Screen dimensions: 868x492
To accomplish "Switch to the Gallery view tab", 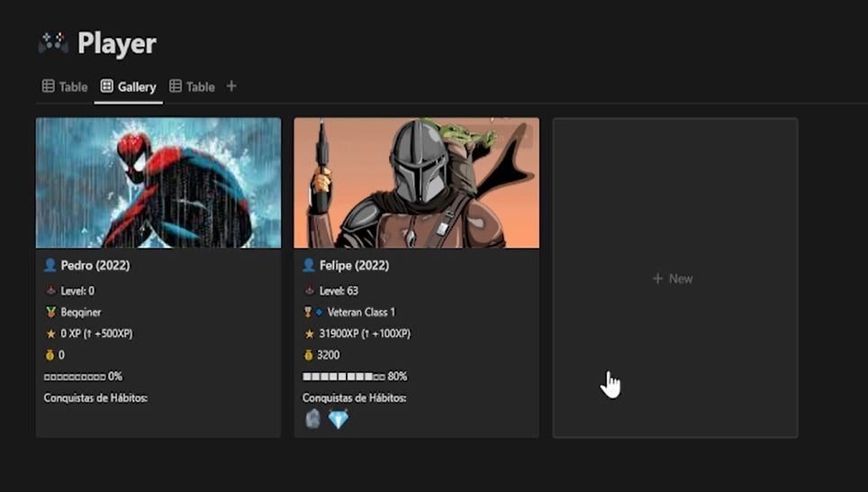I will [129, 87].
